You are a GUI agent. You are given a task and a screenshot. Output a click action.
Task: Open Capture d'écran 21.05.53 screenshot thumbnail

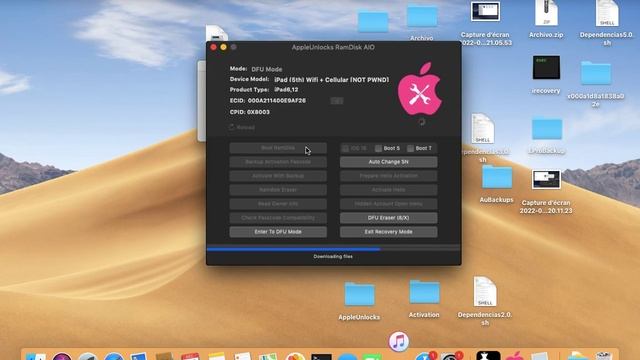point(485,11)
